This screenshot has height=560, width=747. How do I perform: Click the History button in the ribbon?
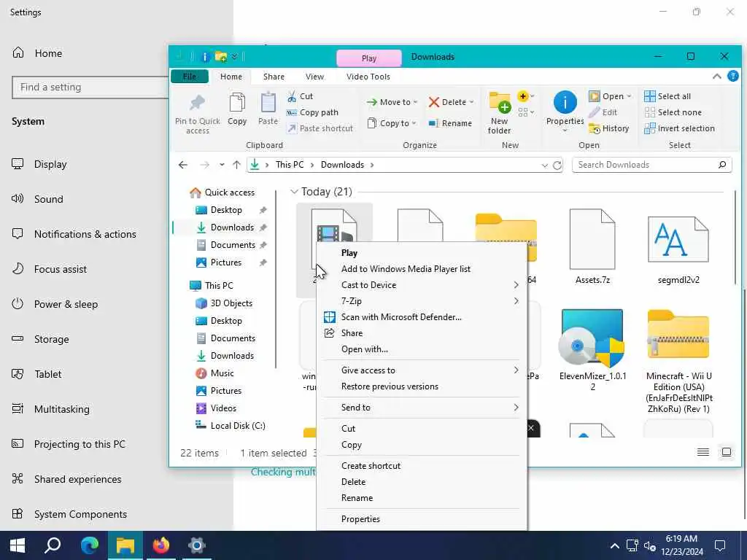click(609, 128)
